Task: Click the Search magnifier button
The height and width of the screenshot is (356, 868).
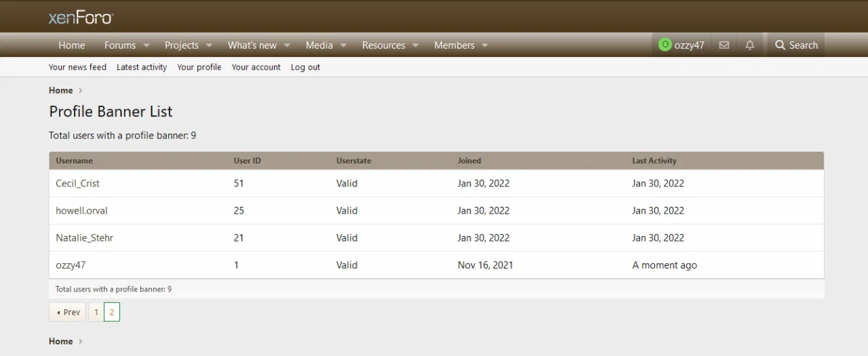Action: coord(796,45)
